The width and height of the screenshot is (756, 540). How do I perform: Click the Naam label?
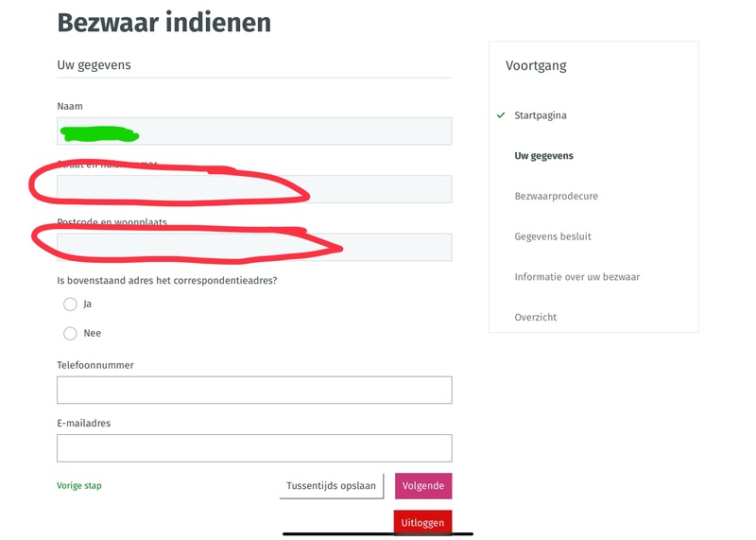point(69,106)
